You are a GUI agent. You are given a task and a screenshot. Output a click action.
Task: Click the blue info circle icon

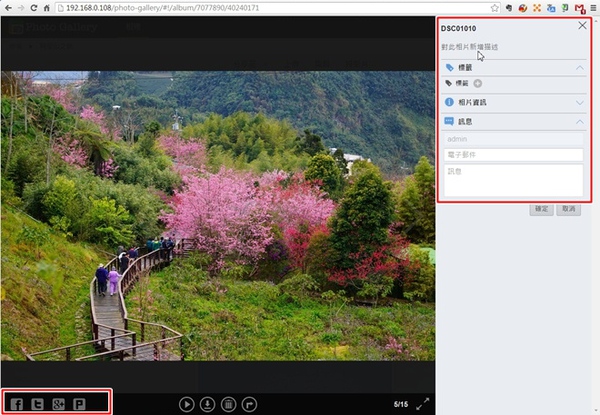(449, 102)
